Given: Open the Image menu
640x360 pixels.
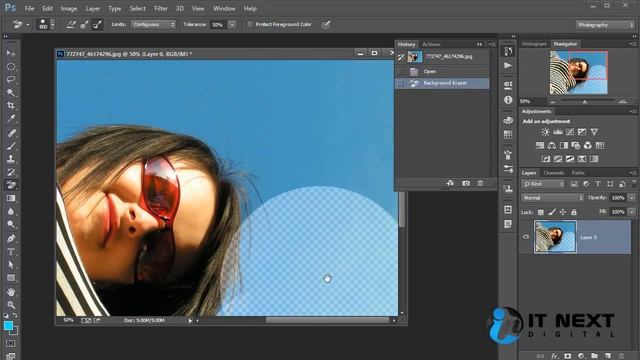Looking at the screenshot, I should pos(69,8).
